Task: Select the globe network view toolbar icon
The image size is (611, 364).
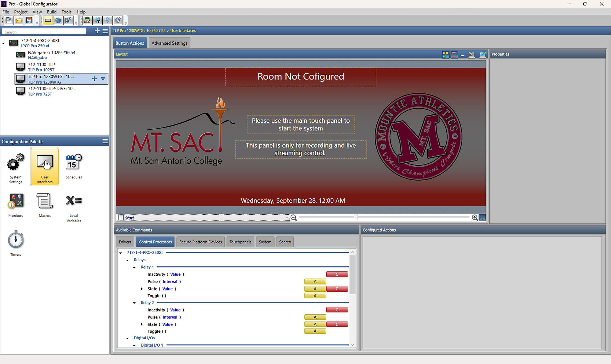Action: 58,21
